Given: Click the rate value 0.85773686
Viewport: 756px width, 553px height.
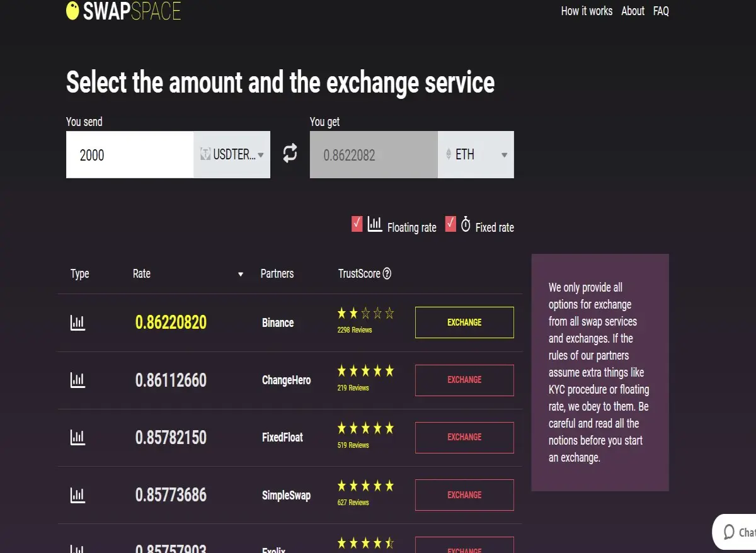Looking at the screenshot, I should [x=171, y=495].
